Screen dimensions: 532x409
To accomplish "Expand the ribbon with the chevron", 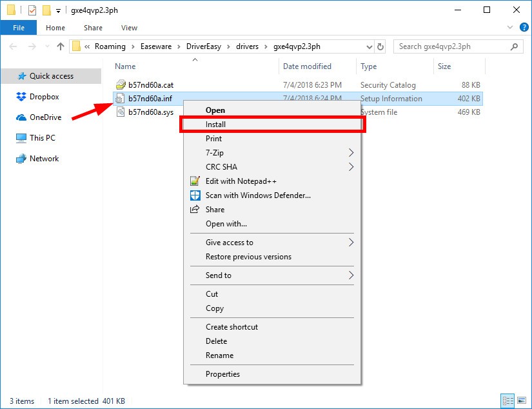I will [509, 28].
